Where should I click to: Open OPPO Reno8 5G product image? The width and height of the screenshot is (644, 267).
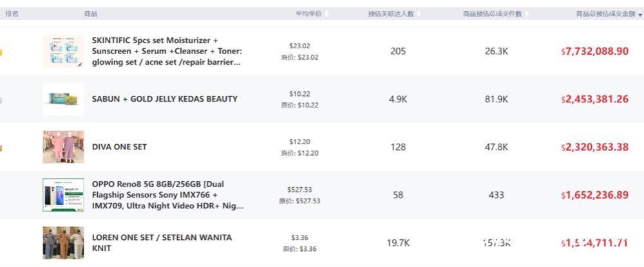63,195
